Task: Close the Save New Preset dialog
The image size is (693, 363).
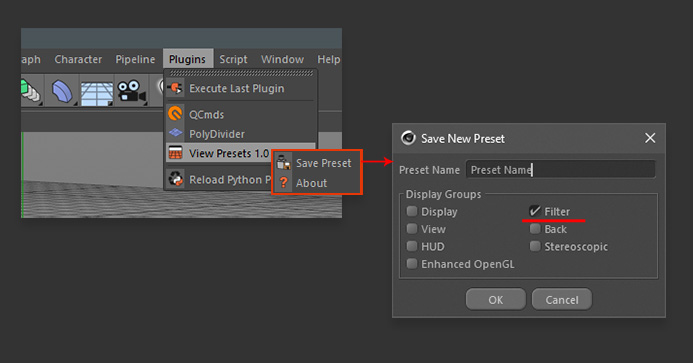Action: click(x=650, y=138)
